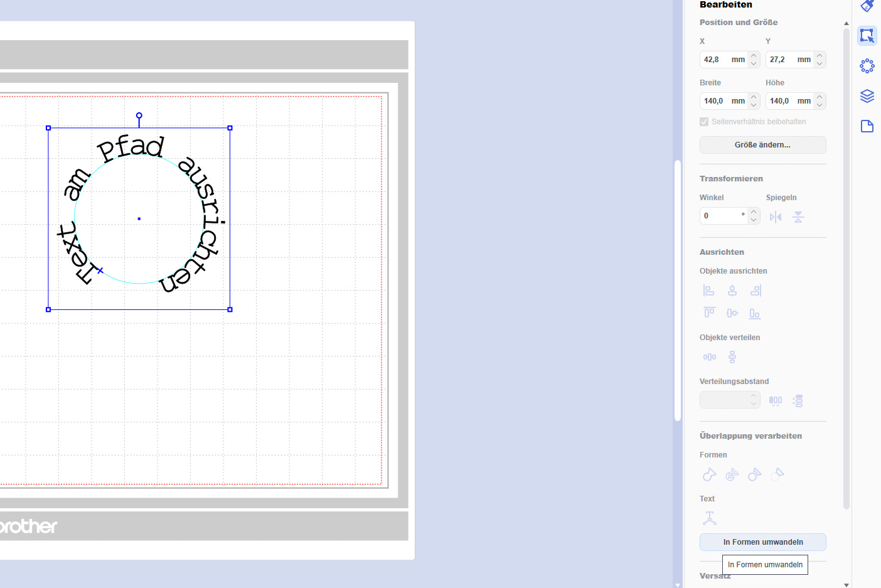The width and height of the screenshot is (881, 588).
Task: Increase the X position with the up arrow
Action: 754,56
